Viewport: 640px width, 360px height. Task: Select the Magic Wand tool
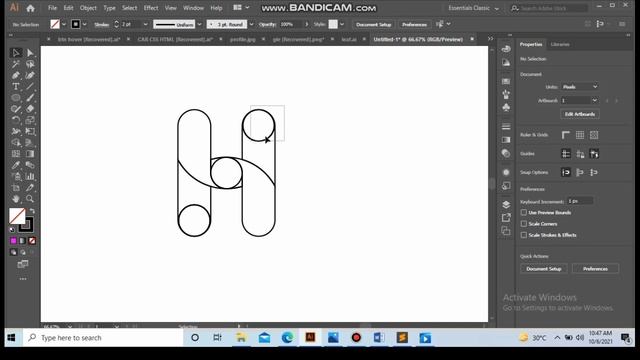click(16, 64)
